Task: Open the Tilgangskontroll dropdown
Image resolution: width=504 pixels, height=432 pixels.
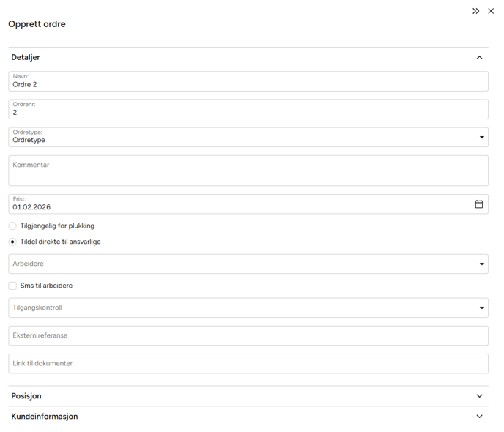Action: point(481,308)
